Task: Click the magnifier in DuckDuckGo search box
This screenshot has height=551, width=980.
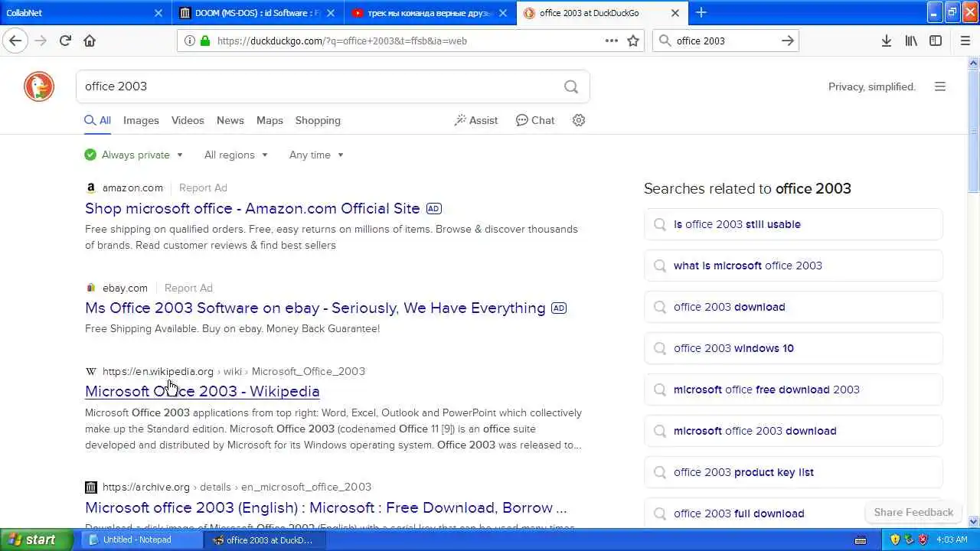Action: [x=571, y=86]
